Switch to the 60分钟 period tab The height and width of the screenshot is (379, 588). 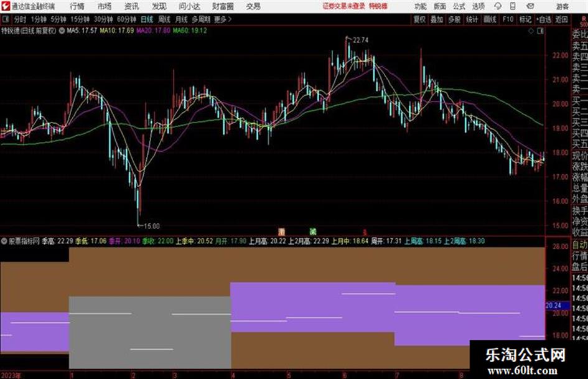pyautogui.click(x=126, y=19)
